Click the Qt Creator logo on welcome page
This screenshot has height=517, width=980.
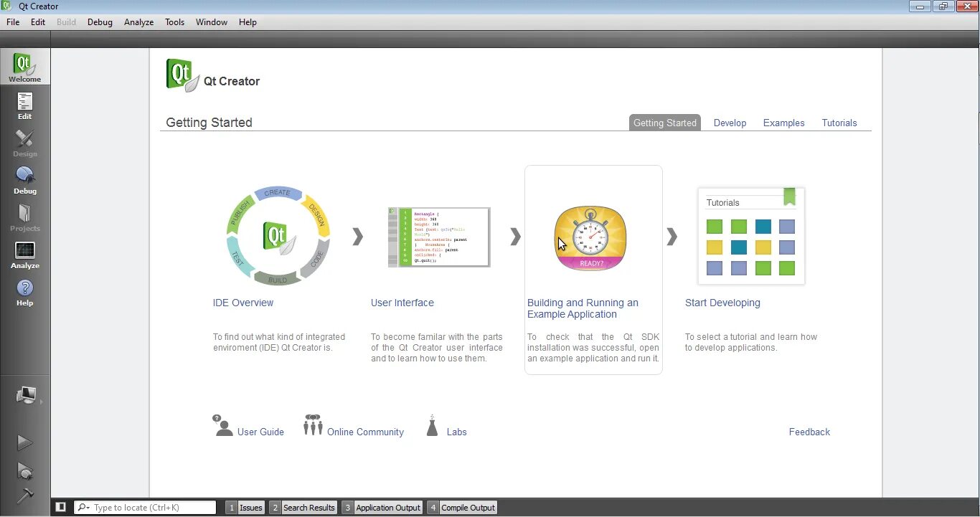point(183,75)
